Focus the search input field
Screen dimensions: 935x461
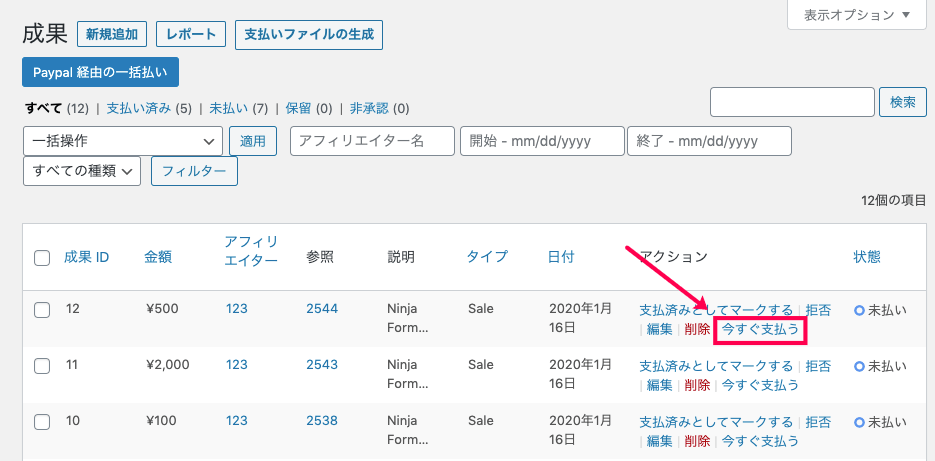point(792,102)
